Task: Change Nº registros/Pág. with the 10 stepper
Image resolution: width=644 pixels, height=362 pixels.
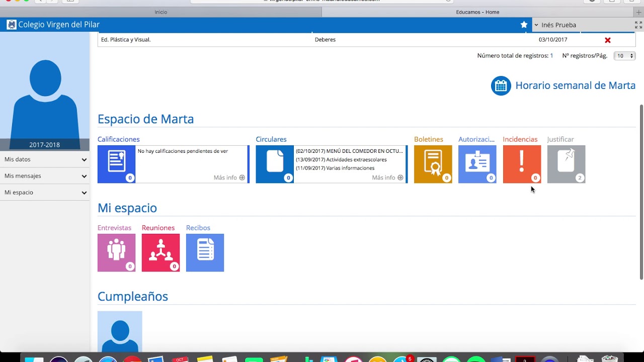Action: pyautogui.click(x=624, y=56)
